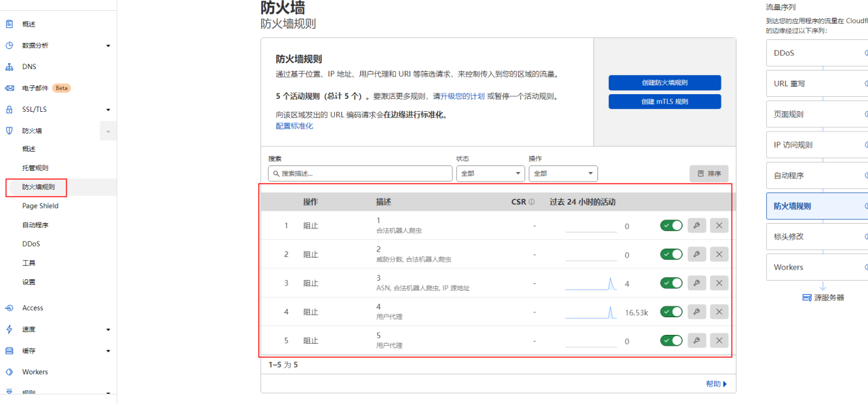The height and width of the screenshot is (404, 868).
Task: Click the SSL/TLS lock icon
Action: [x=9, y=109]
